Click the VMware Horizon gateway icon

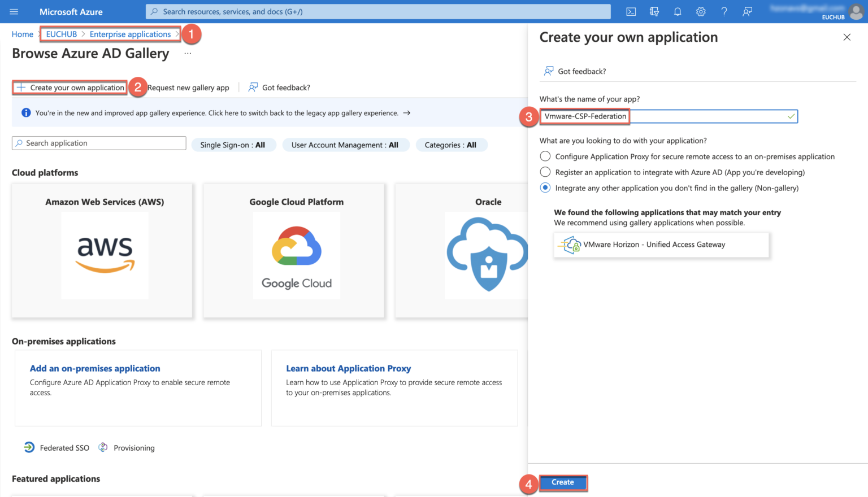pyautogui.click(x=570, y=245)
